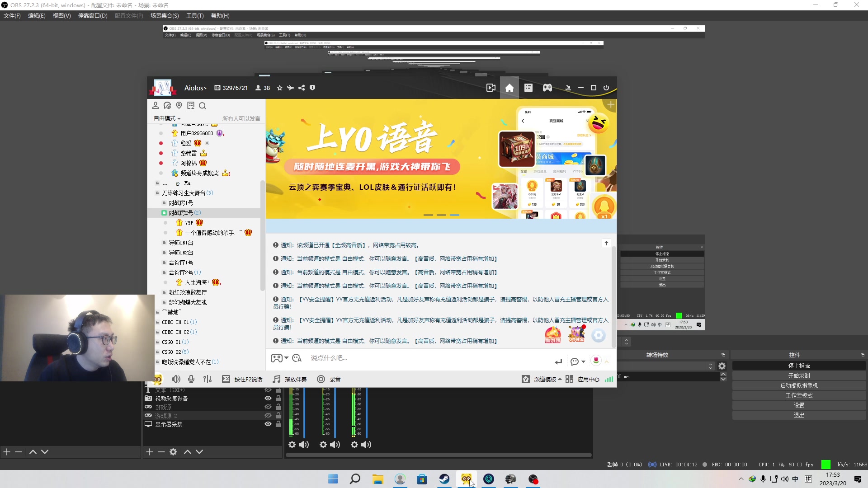Adjust the first mixer channel blue volume slider
The height and width of the screenshot is (488, 868).
point(304,413)
